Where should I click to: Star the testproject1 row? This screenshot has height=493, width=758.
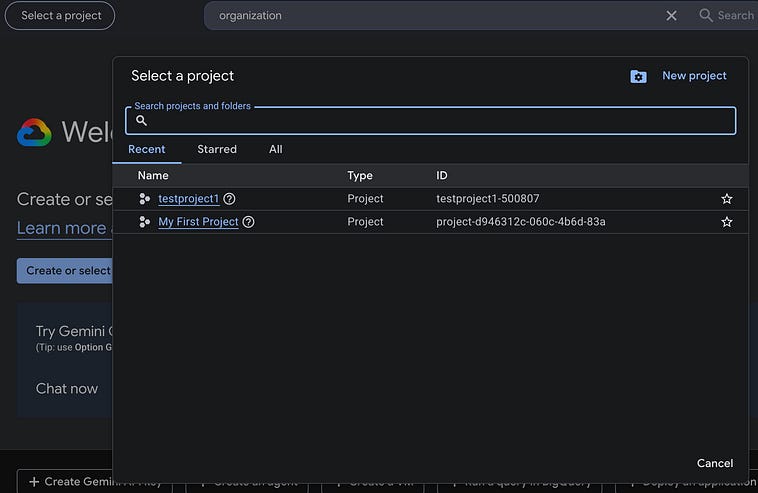(x=727, y=199)
